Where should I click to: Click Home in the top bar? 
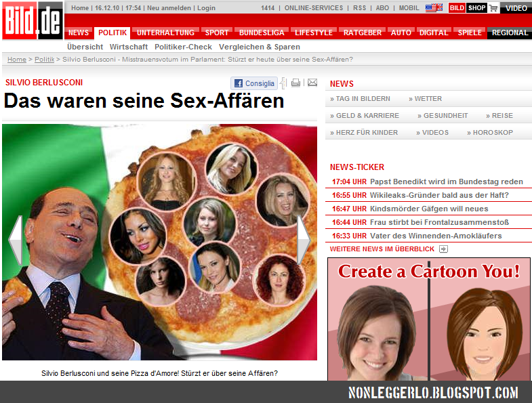click(x=80, y=8)
